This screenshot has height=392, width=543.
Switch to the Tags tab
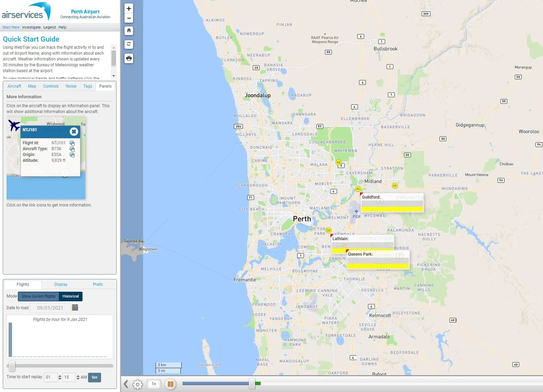point(88,86)
